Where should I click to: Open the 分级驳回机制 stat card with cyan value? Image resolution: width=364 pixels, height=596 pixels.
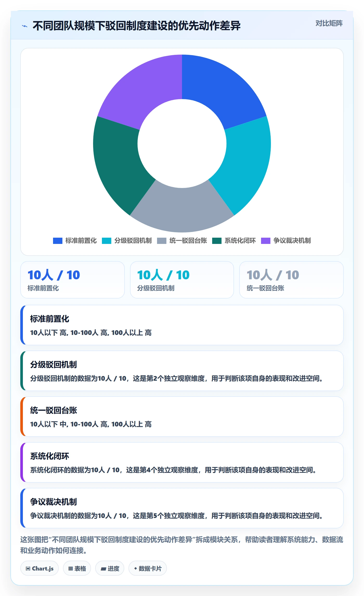click(x=182, y=280)
